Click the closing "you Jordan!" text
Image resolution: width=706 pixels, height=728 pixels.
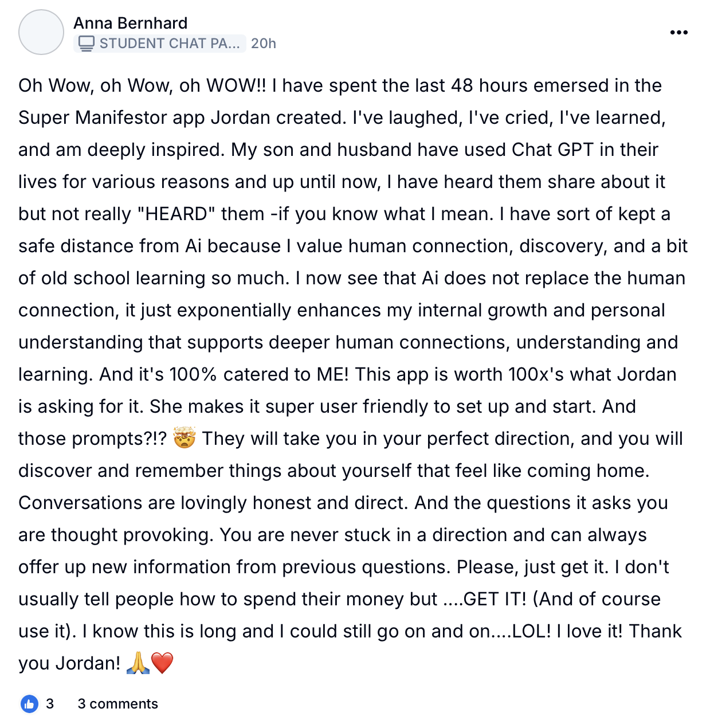click(69, 663)
